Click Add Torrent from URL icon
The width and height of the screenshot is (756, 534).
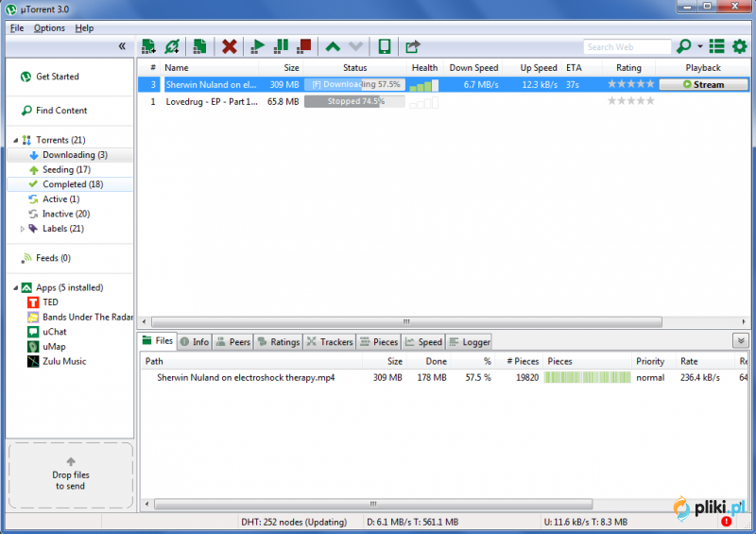[172, 47]
